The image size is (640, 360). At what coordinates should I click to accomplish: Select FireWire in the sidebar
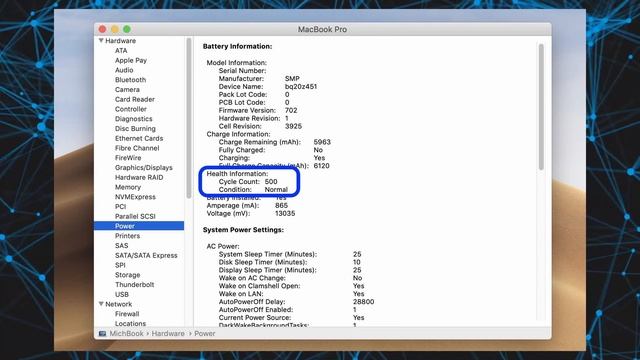pyautogui.click(x=128, y=158)
